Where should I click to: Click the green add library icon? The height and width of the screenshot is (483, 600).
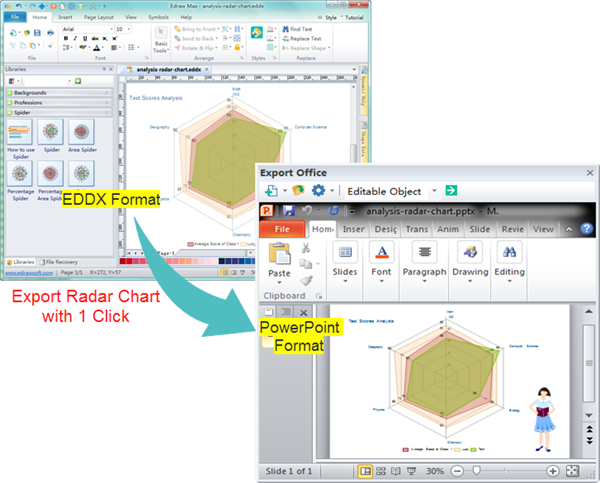(78, 81)
